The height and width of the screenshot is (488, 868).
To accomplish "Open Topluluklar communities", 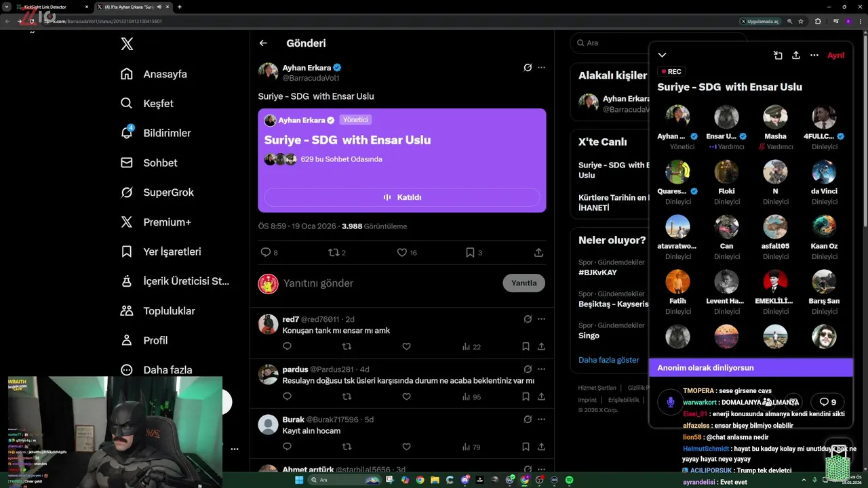I will (x=157, y=310).
